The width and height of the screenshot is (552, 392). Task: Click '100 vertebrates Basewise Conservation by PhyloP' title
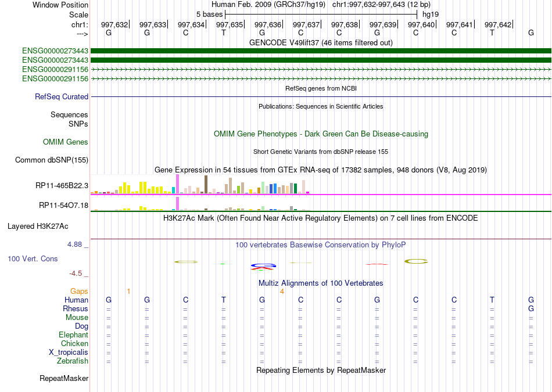coord(321,244)
